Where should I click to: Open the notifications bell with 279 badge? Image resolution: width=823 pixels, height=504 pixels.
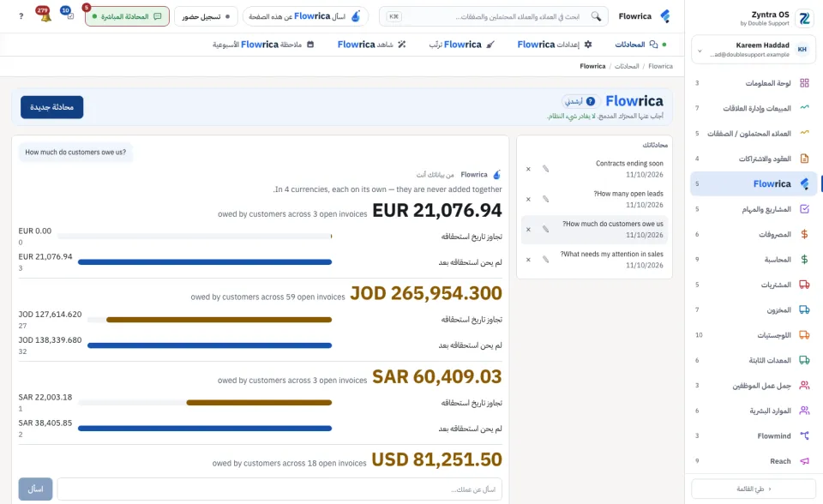tap(45, 15)
